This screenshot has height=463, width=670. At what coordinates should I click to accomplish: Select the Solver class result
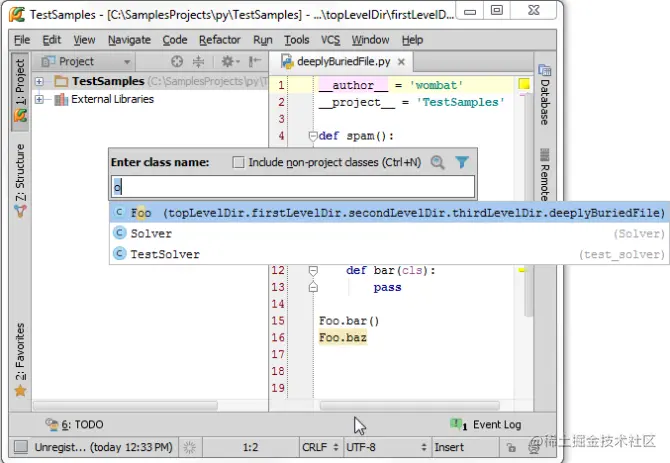389,234
